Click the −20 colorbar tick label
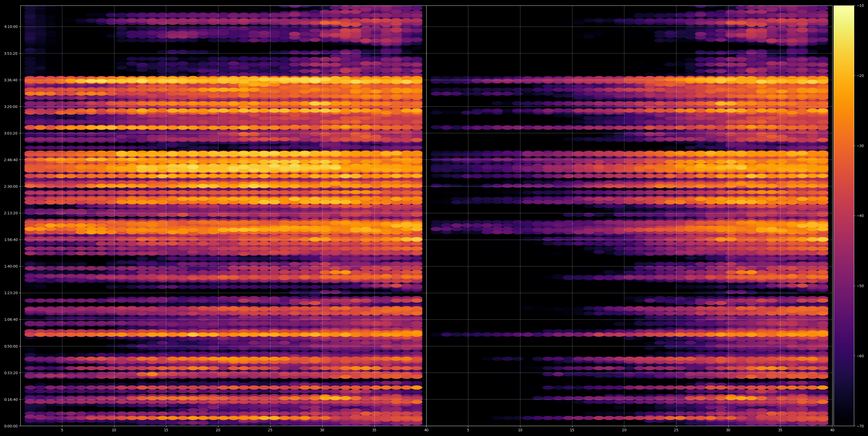The height and width of the screenshot is (436, 868). coord(860,76)
